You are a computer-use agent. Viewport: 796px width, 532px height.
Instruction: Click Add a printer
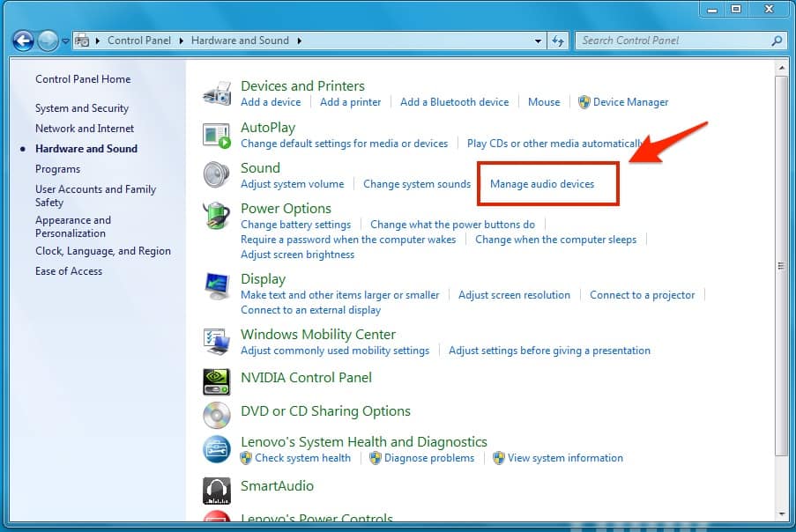[350, 102]
